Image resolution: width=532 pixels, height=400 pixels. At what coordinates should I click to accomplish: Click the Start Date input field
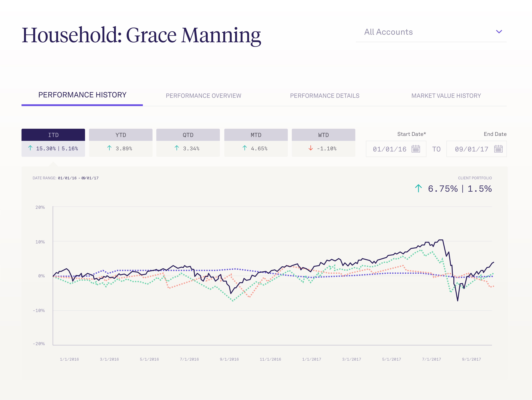[x=390, y=149]
